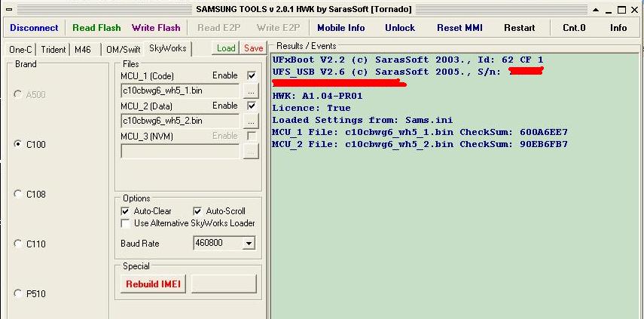Toggle the MCU_2 (Data) Enable checkbox
Screen dimensions: 644x319
click(252, 106)
